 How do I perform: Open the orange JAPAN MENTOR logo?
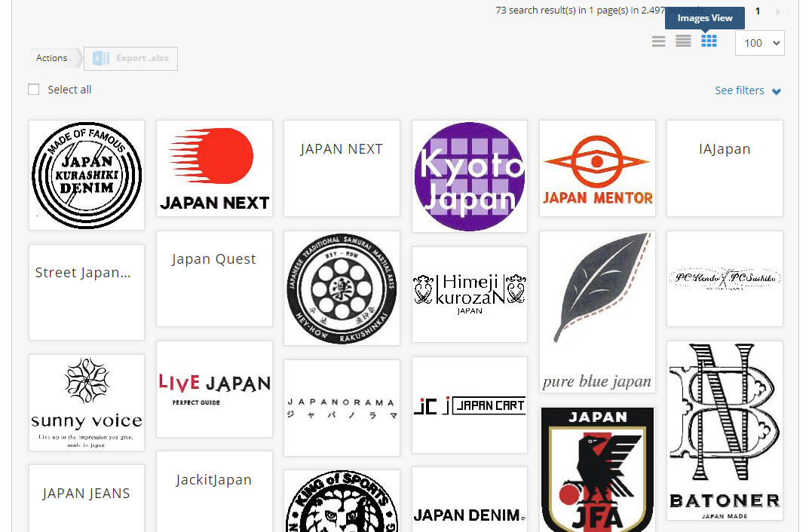click(597, 169)
